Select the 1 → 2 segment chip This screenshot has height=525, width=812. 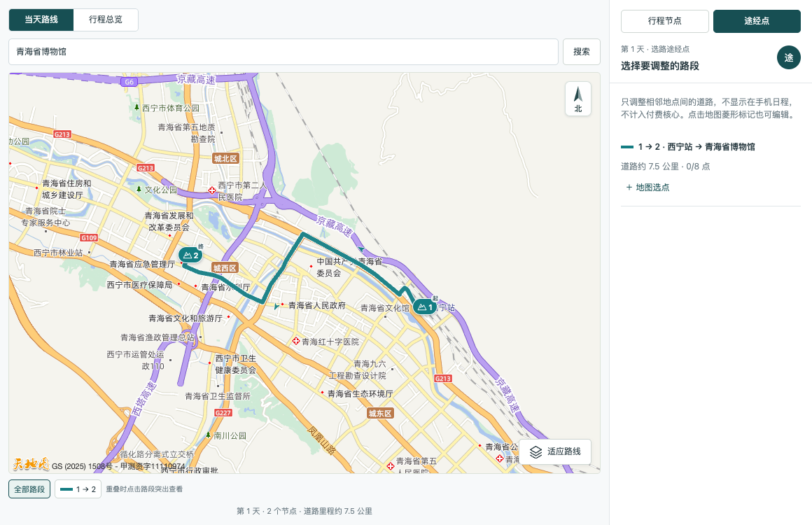click(78, 489)
